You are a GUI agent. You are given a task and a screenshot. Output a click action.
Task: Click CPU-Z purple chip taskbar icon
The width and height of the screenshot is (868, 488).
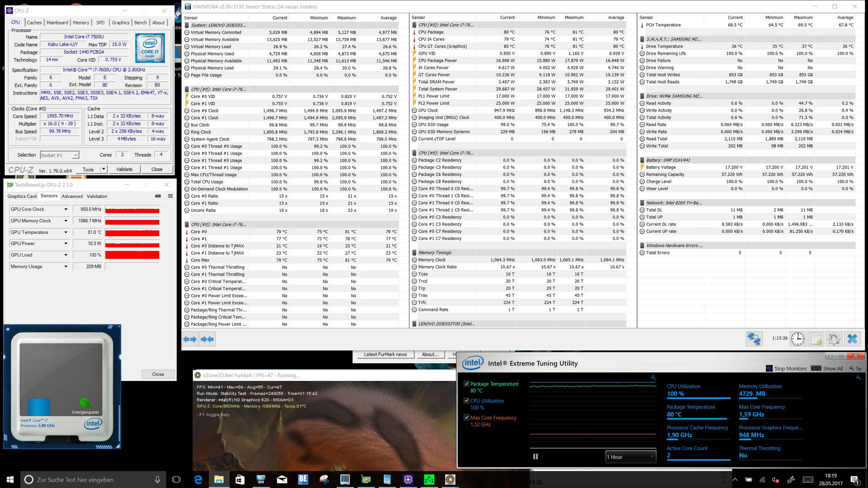point(408,479)
